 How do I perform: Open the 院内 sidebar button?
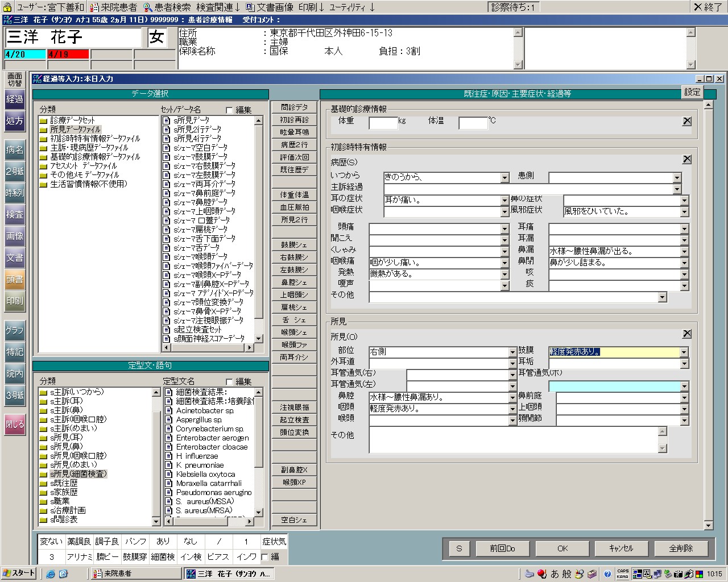pyautogui.click(x=15, y=374)
